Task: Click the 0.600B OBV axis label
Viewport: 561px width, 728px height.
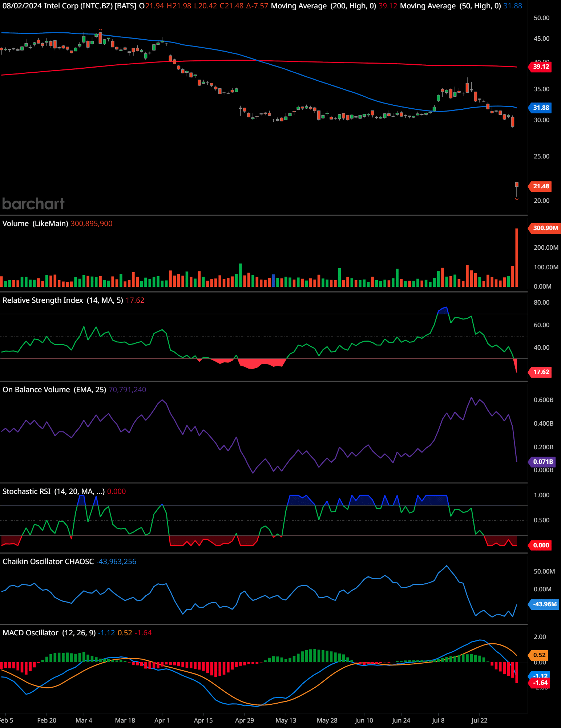Action: coord(544,400)
